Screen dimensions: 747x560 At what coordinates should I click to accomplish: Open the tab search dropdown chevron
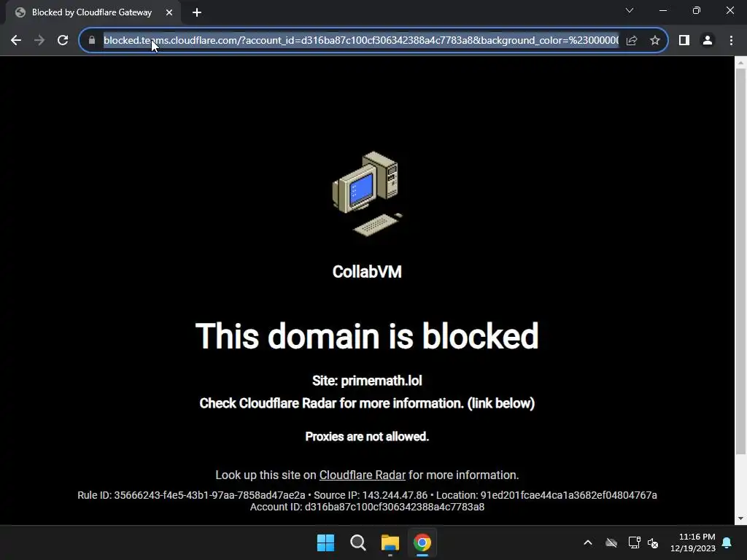point(630,10)
